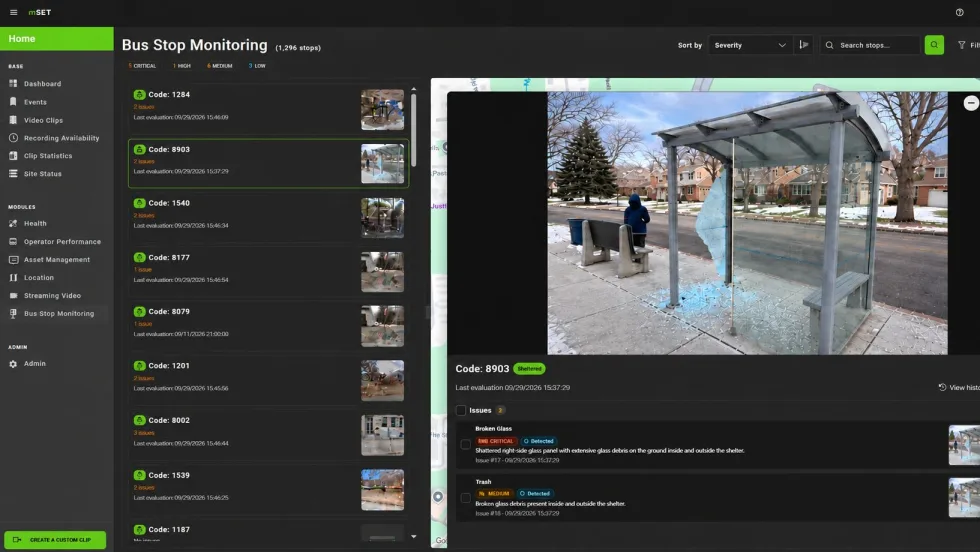The width and height of the screenshot is (980, 552).
Task: Select bus stop Code: 1201
Action: point(268,380)
